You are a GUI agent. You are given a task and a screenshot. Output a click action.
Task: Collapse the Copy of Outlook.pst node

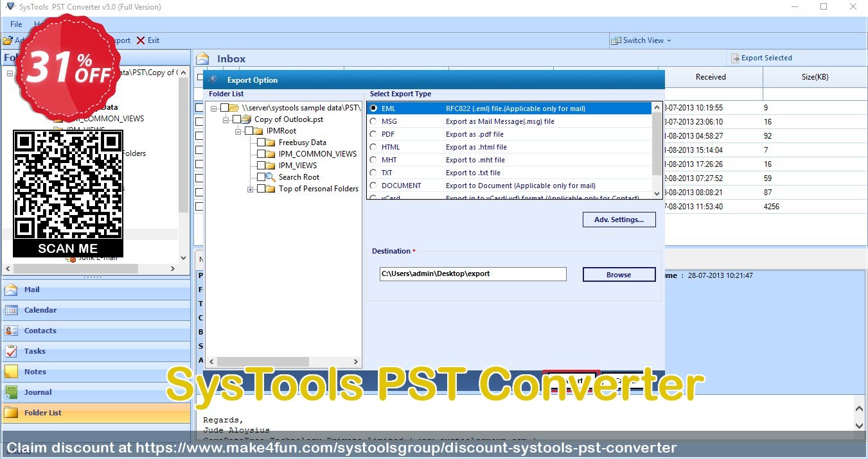226,119
